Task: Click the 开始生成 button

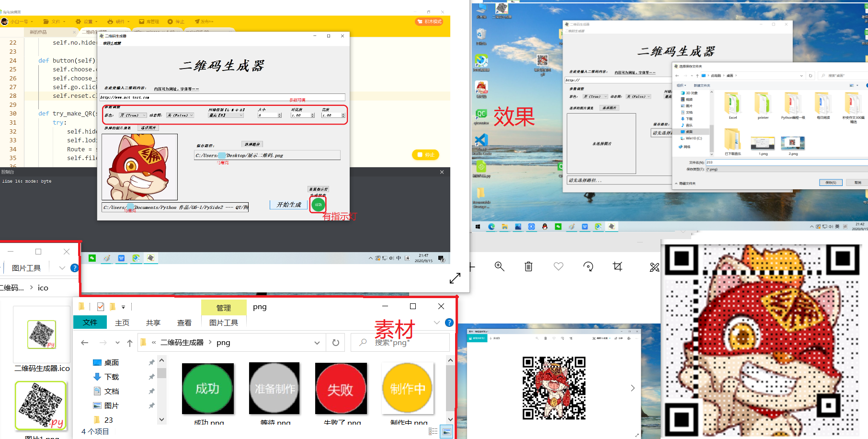Action: (x=289, y=205)
